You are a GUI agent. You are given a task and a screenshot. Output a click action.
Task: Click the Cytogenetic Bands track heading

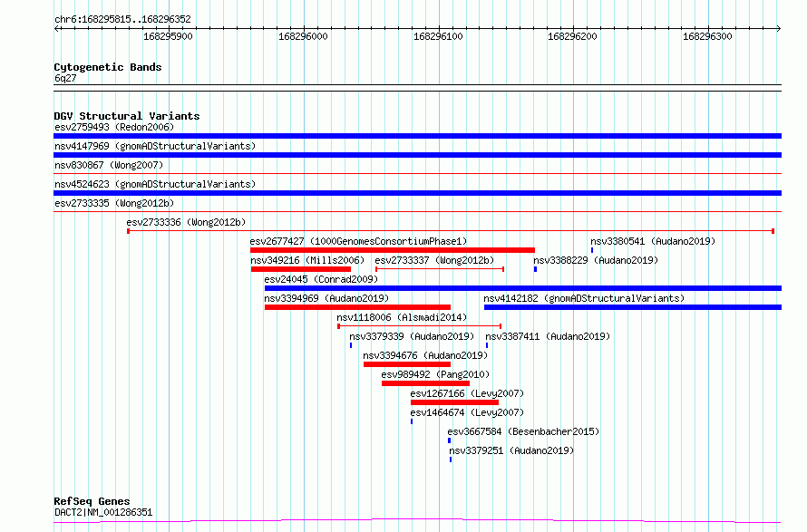point(108,67)
